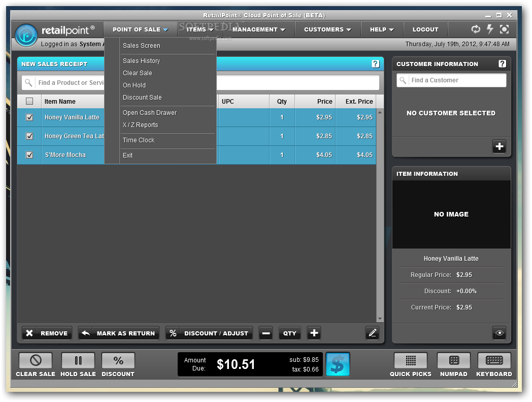The height and width of the screenshot is (402, 532).
Task: Open help for Customer Information panel
Action: click(502, 64)
